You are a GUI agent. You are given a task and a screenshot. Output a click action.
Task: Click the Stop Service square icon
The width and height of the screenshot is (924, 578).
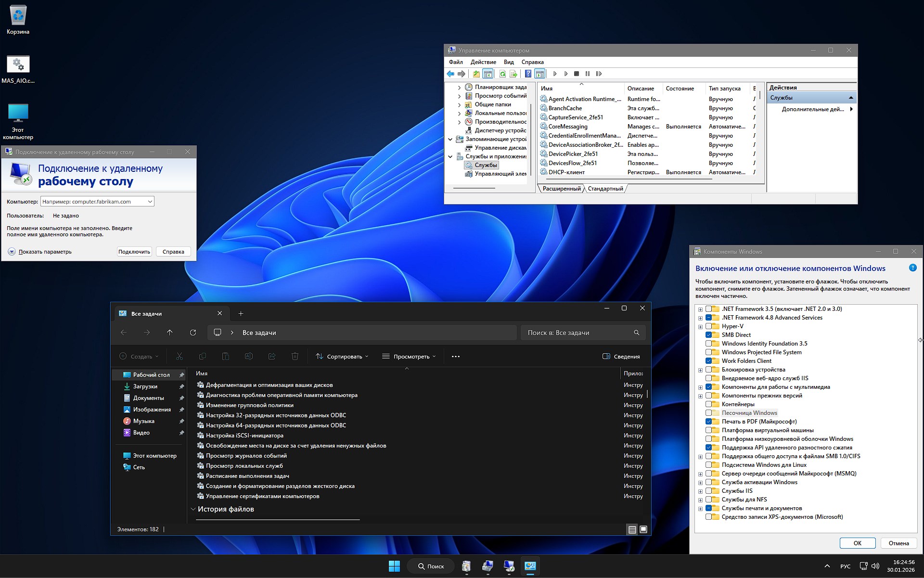click(577, 74)
